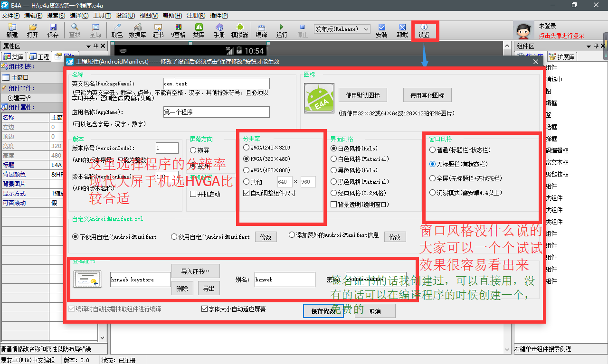This screenshot has height=364, width=608.
Task: Click the E4A Android app icon image
Action: (319, 98)
